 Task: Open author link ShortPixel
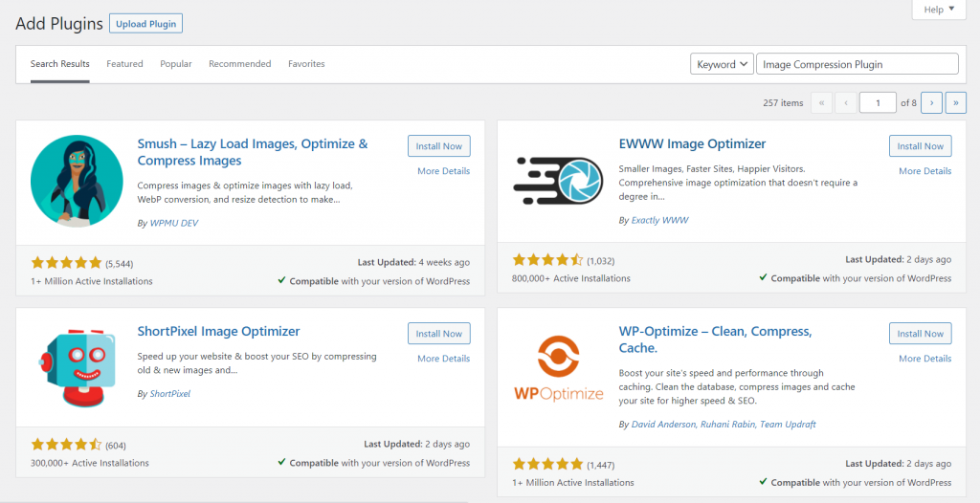tap(170, 394)
